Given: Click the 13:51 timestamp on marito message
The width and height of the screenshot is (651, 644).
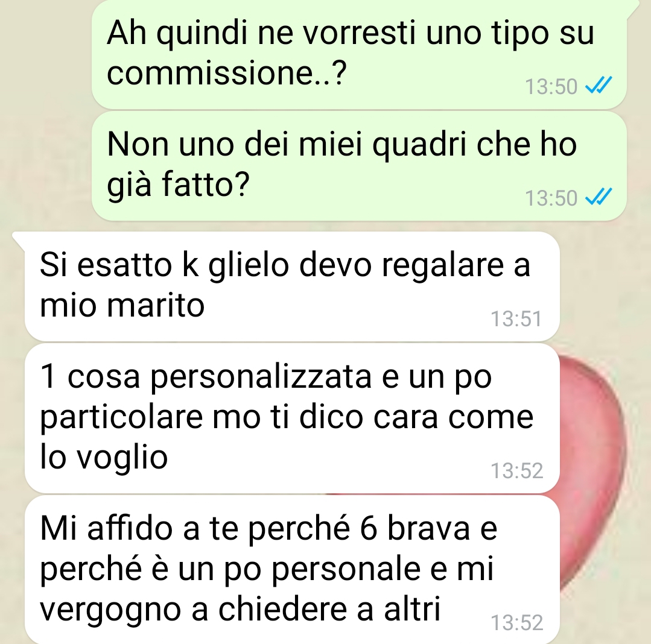Looking at the screenshot, I should click(x=516, y=319).
